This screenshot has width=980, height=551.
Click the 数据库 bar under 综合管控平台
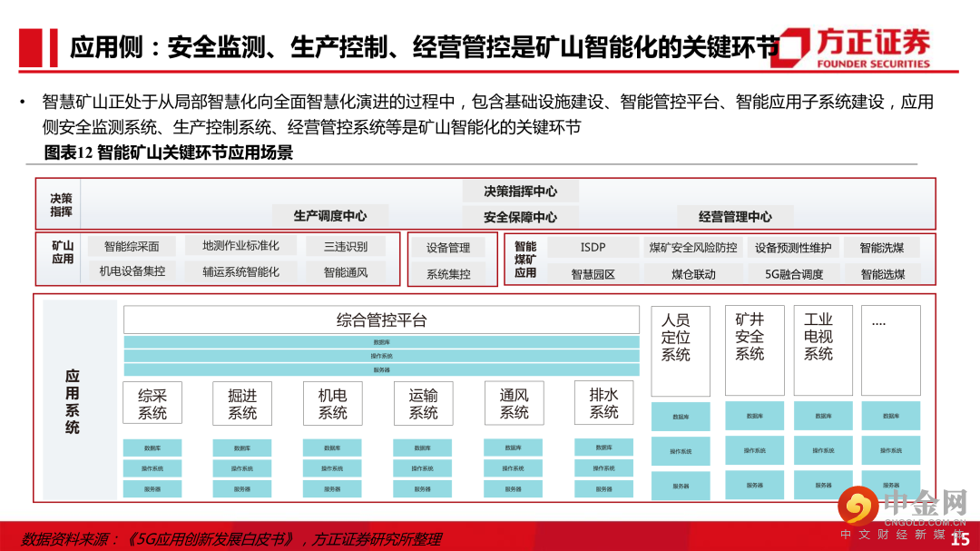[x=381, y=342]
